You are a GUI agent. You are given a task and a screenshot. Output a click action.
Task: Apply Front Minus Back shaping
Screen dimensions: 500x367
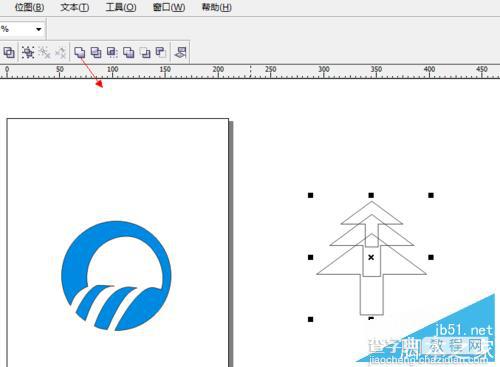(145, 52)
